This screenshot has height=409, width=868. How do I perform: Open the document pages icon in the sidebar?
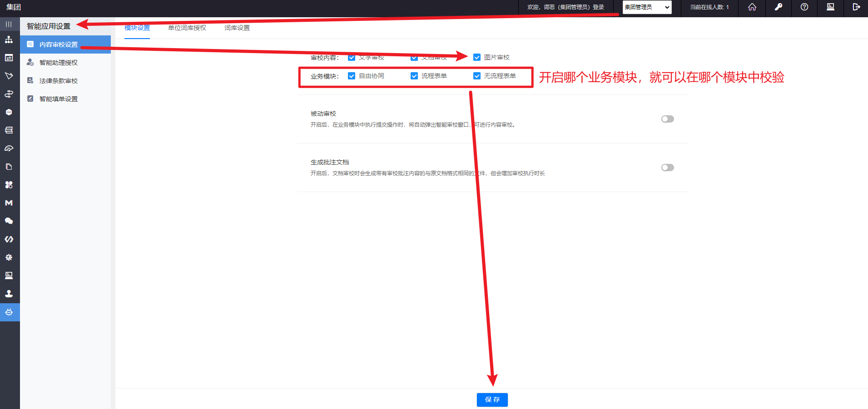pyautogui.click(x=9, y=167)
